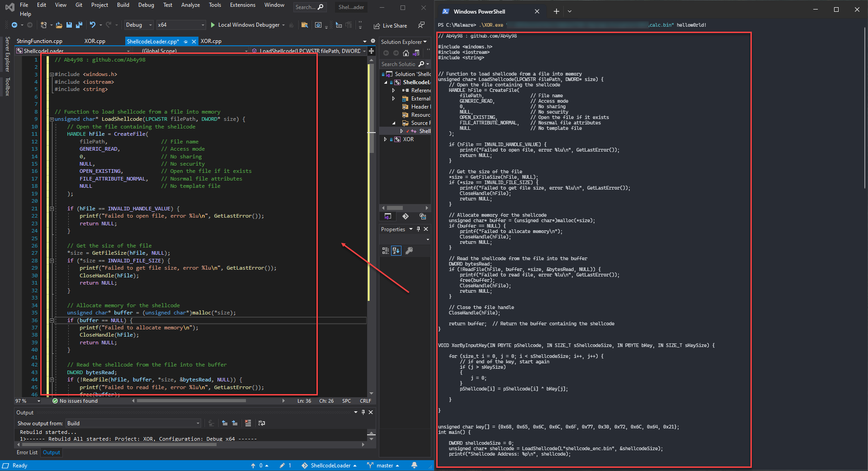
Task: Click the split editor icon
Action: coord(372,51)
